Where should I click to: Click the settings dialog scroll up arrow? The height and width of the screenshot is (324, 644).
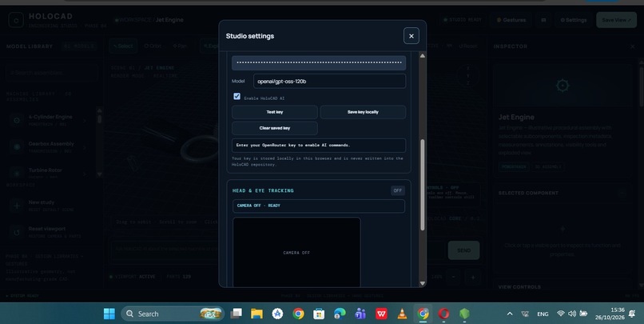click(422, 56)
